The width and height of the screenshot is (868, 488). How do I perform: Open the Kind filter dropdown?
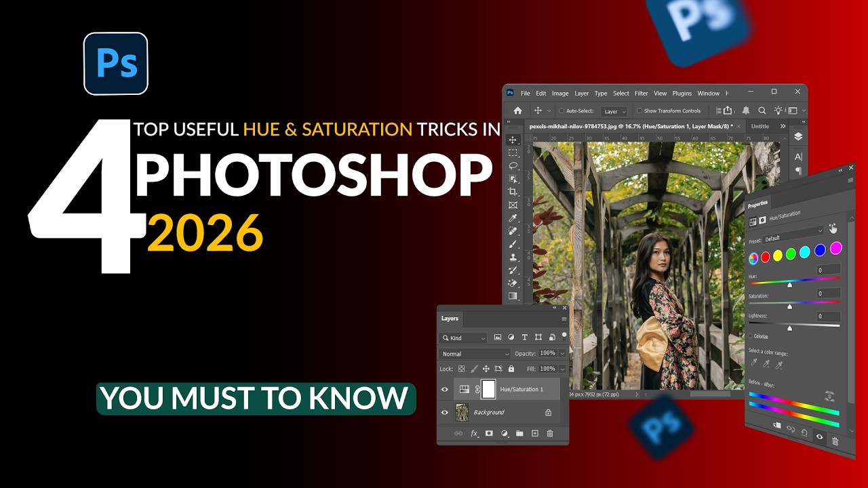pyautogui.click(x=463, y=338)
